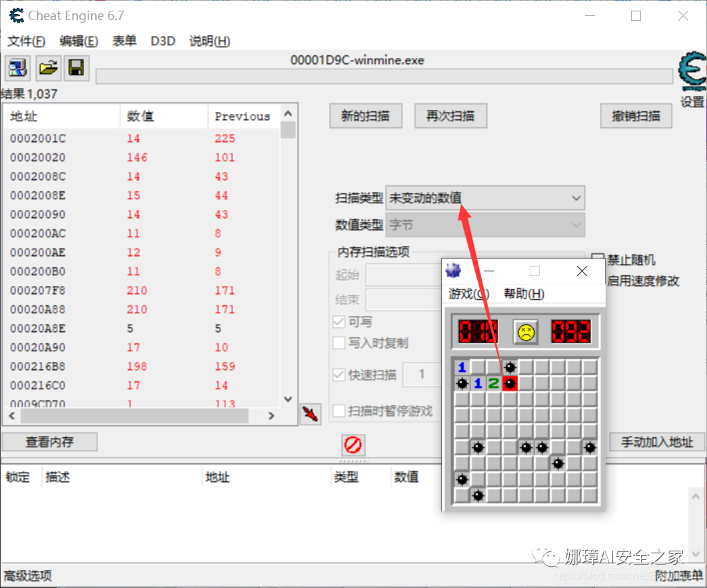Select address row 000207F8

click(141, 290)
